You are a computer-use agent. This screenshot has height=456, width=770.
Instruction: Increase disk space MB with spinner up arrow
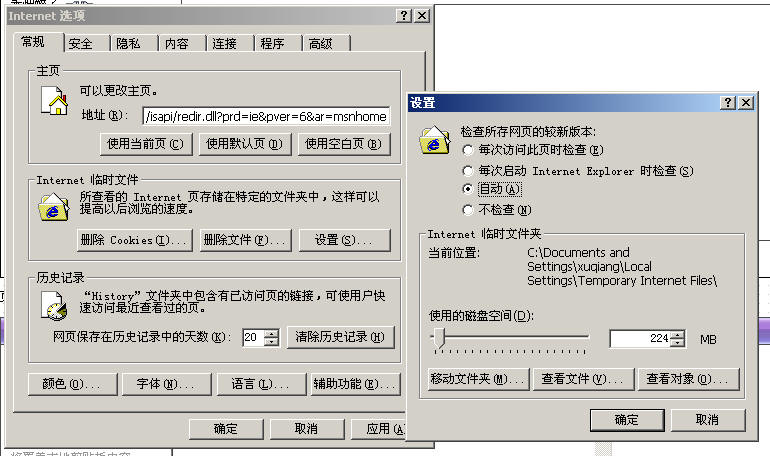pyautogui.click(x=677, y=335)
